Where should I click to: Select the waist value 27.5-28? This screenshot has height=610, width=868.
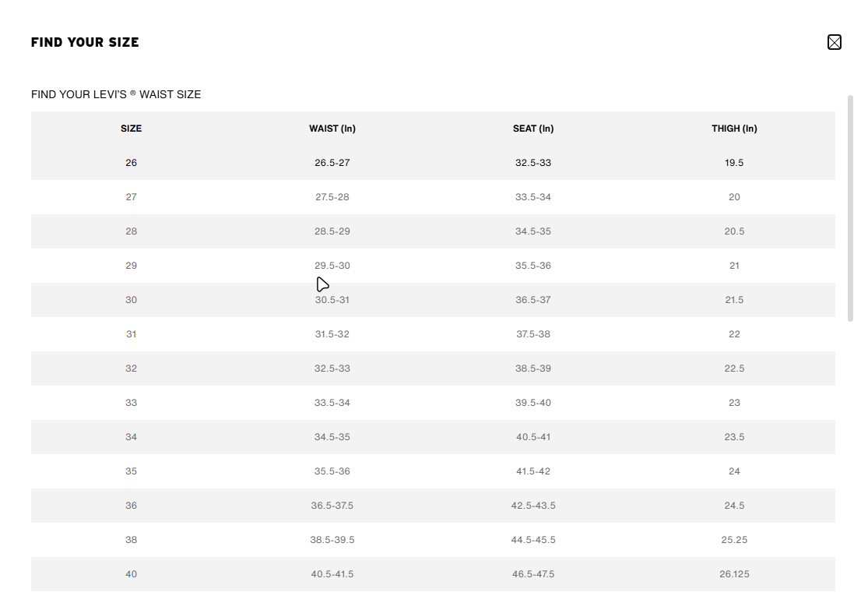pyautogui.click(x=332, y=197)
